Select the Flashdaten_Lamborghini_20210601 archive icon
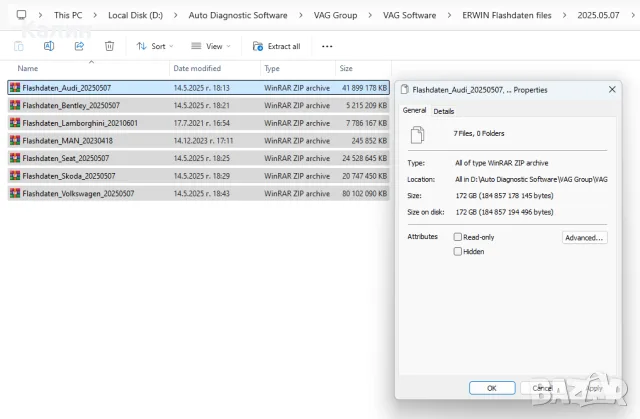 [15, 122]
